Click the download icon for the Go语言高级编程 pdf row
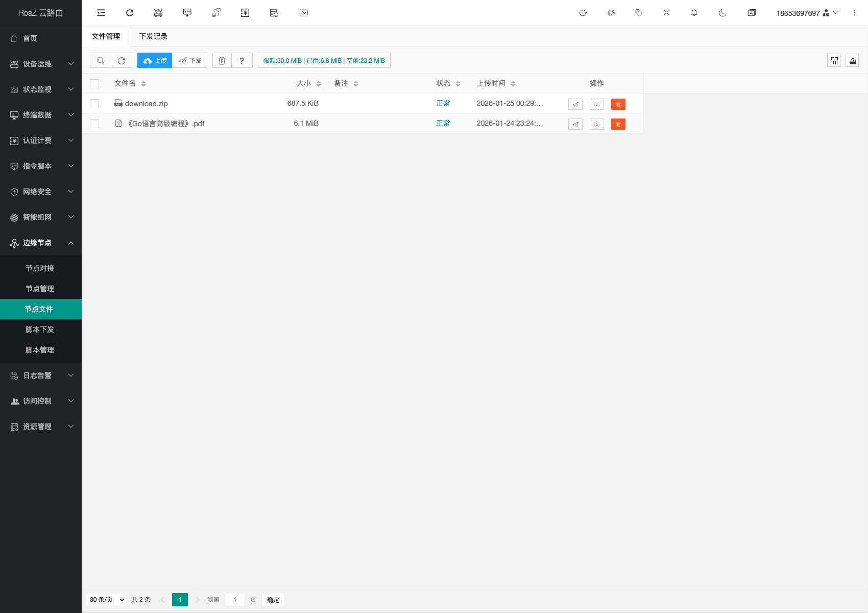The height and width of the screenshot is (613, 868). click(x=596, y=124)
